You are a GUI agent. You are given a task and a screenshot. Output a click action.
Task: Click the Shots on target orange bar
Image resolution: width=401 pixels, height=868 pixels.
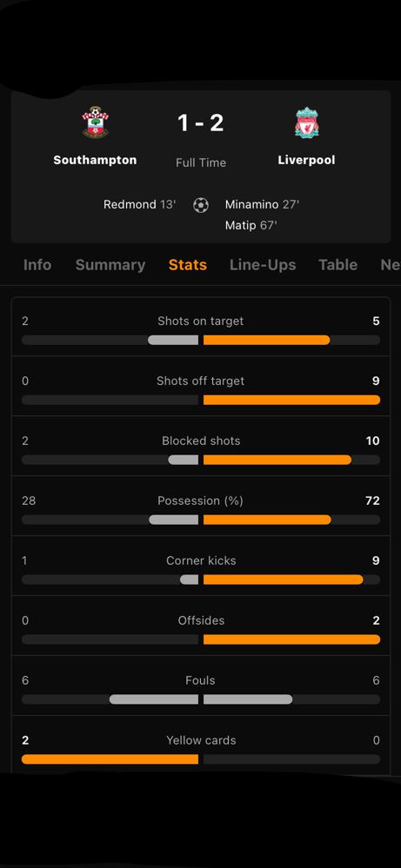pyautogui.click(x=266, y=340)
